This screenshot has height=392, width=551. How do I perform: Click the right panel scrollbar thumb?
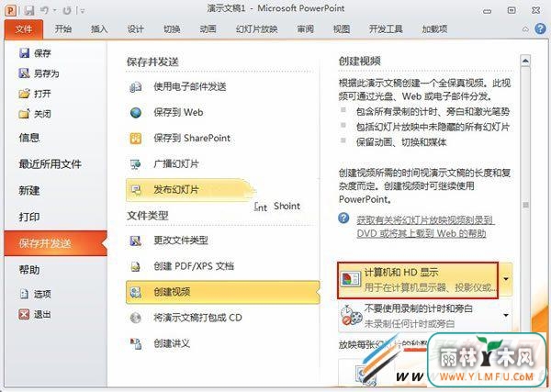(525, 205)
